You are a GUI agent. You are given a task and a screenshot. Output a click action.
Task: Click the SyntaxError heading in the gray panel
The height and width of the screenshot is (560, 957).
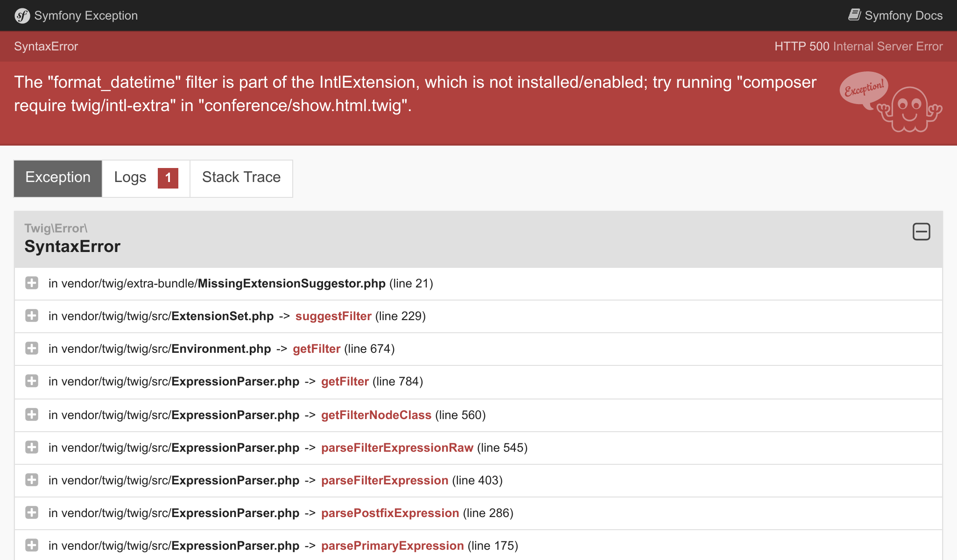72,246
